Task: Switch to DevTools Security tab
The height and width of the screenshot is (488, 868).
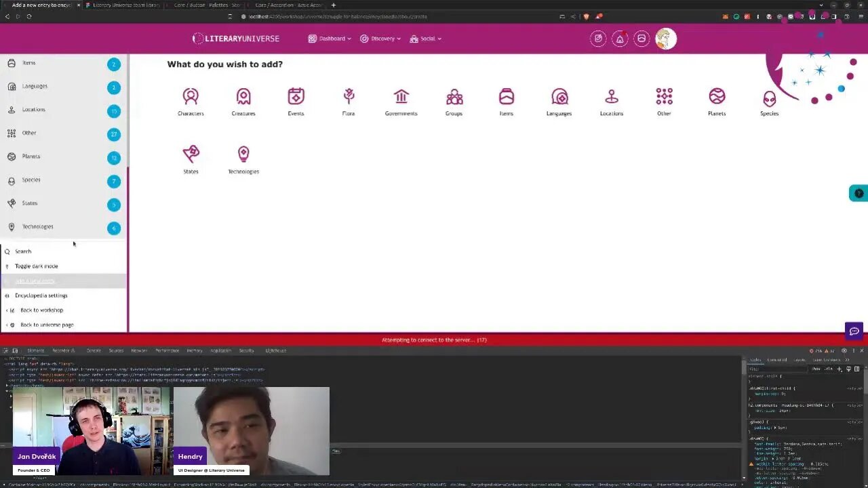Action: [246, 350]
